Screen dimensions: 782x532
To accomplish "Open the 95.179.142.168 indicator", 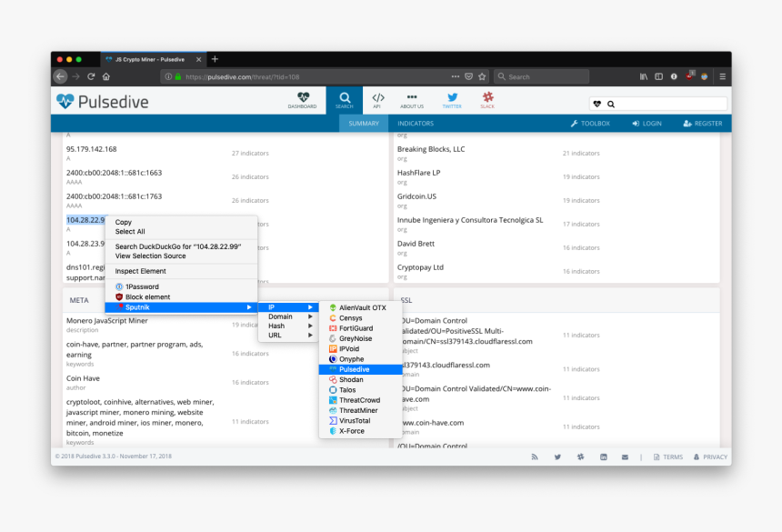I will (x=91, y=149).
